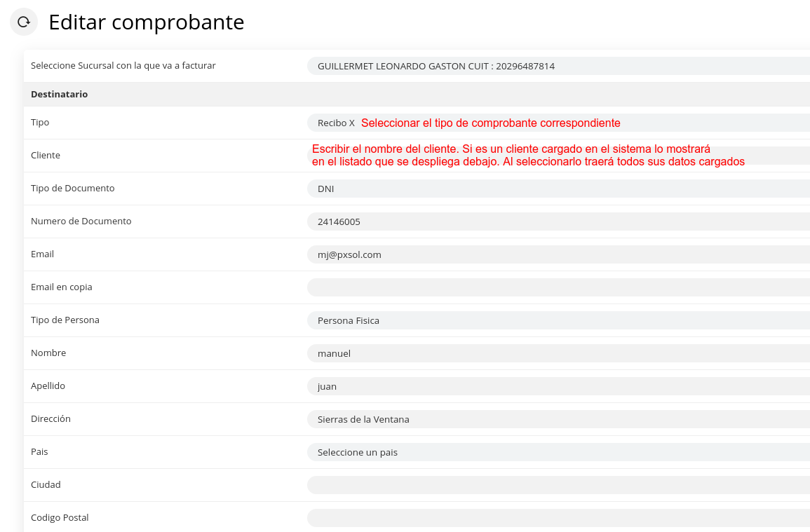Click the Apellido field containing juan
This screenshot has height=532, width=810.
(558, 386)
